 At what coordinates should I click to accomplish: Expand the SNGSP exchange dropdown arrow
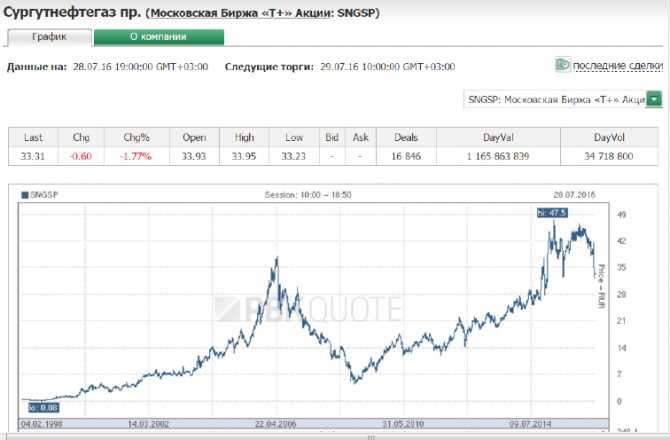point(654,99)
